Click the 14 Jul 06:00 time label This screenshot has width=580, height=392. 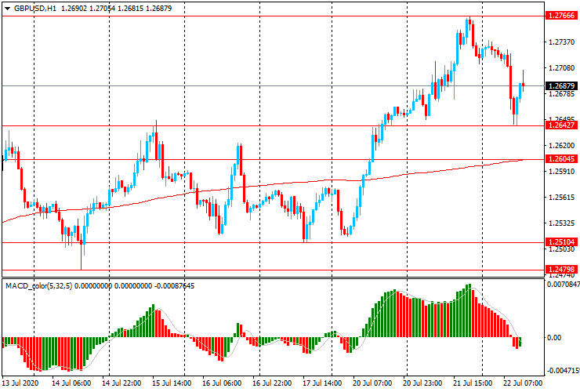[x=71, y=383]
